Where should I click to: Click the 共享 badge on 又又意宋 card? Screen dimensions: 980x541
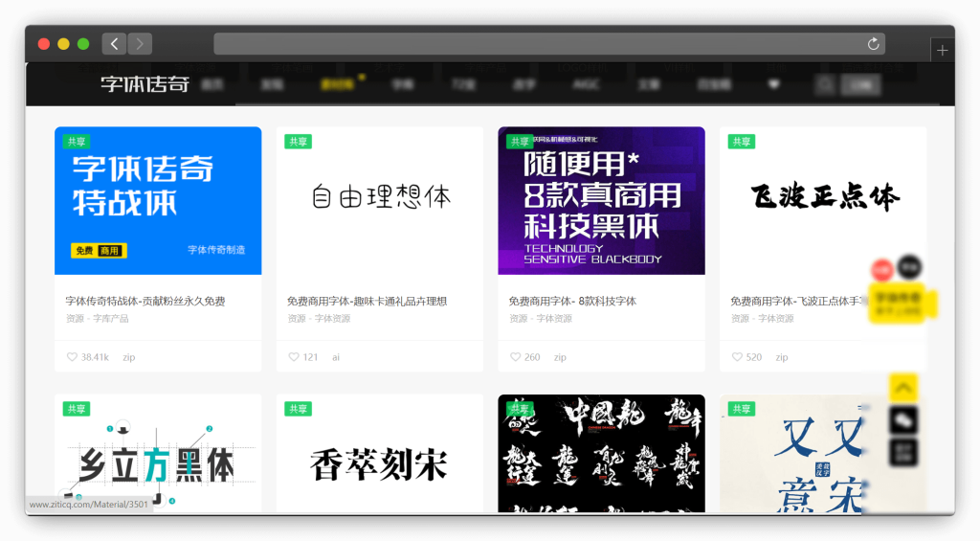point(742,409)
